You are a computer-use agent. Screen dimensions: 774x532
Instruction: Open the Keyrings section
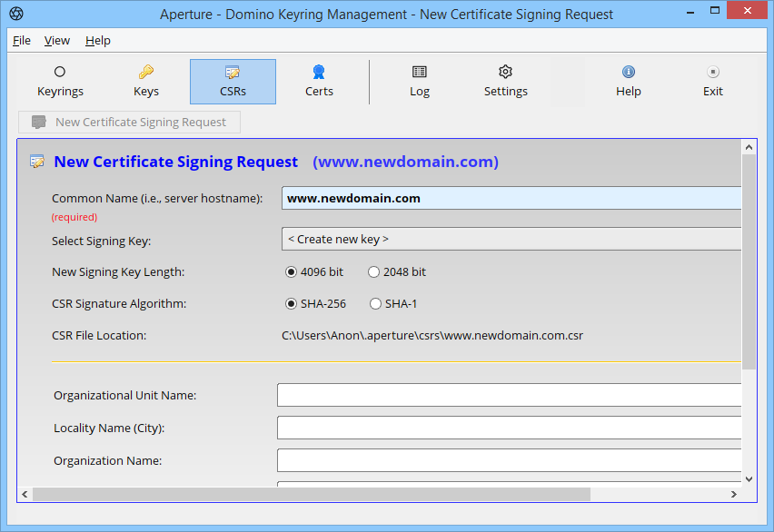coord(60,82)
